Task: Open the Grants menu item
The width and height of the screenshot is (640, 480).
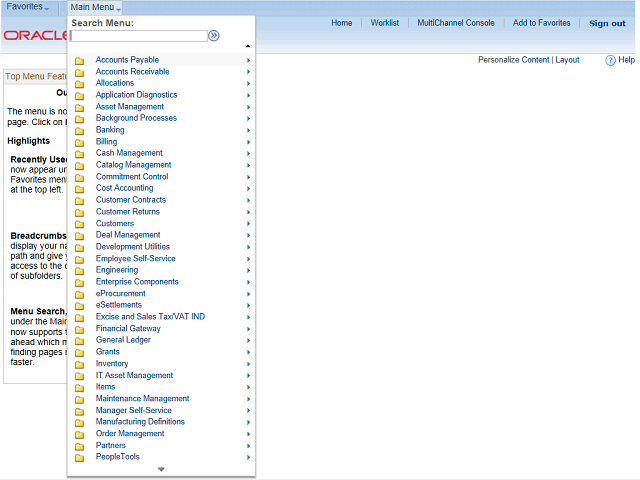Action: coord(108,352)
